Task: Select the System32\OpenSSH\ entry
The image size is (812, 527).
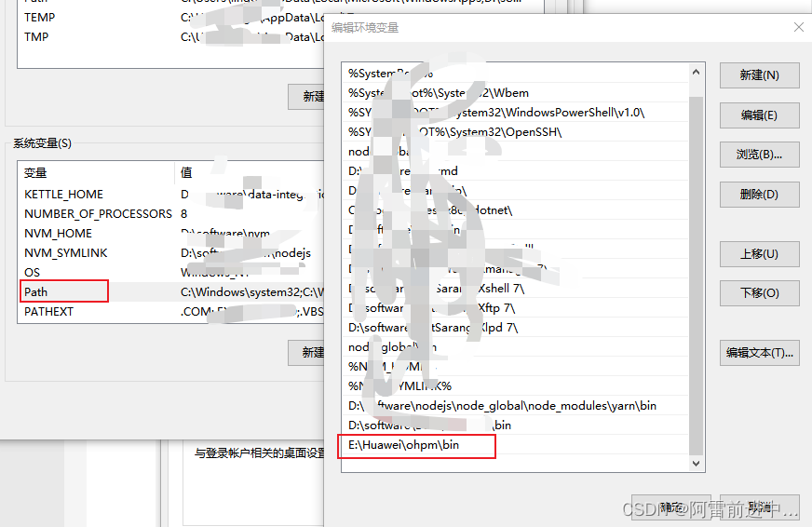Action: 515,132
